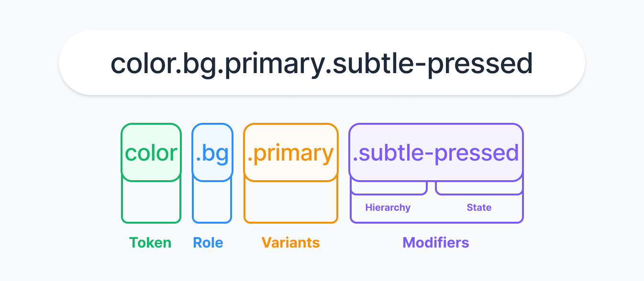Screen dimensions: 644x281
Task: Click the green "Token" label
Action: point(150,243)
